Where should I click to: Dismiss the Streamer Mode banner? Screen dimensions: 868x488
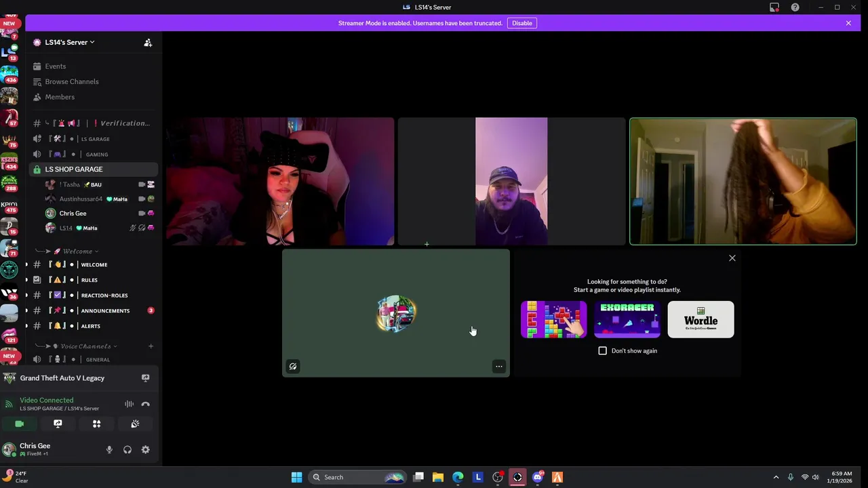coord(848,23)
